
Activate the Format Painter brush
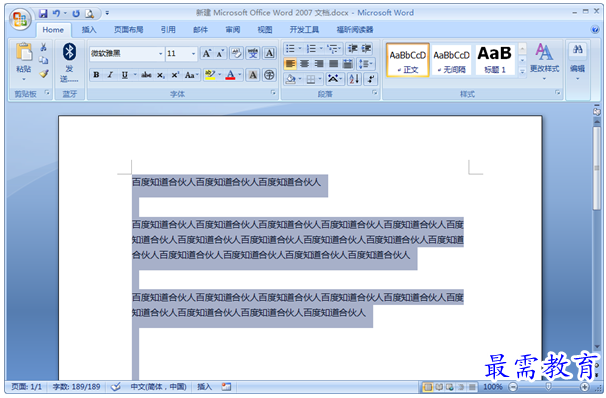coord(43,73)
